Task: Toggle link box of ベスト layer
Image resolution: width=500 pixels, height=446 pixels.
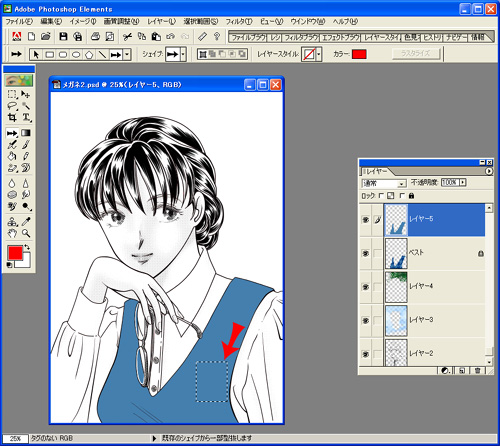Action: [377, 253]
